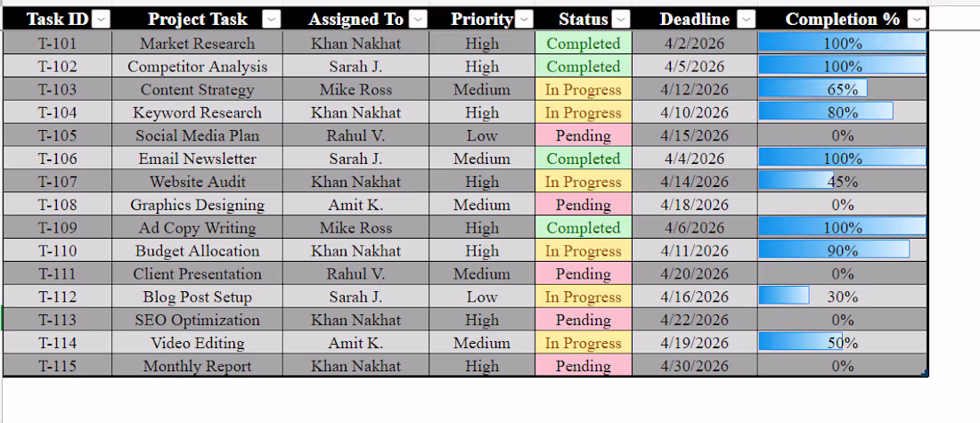This screenshot has width=980, height=423.
Task: Click the Priority column filter arrow
Action: pyautogui.click(x=525, y=20)
